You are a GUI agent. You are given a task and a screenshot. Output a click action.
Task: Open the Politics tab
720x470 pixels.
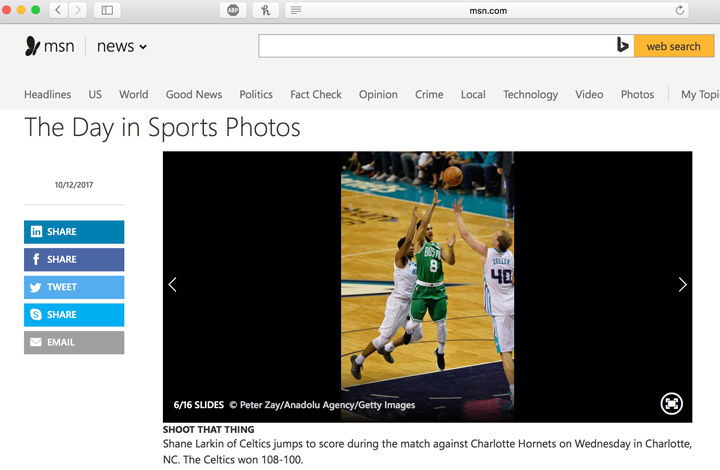pos(256,95)
